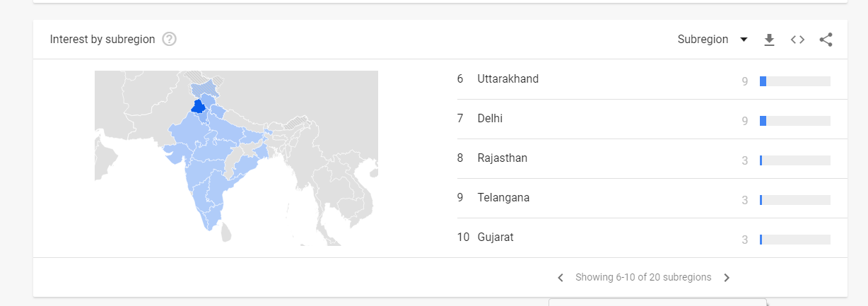
Task: Go to previous page of subregions
Action: [x=561, y=278]
